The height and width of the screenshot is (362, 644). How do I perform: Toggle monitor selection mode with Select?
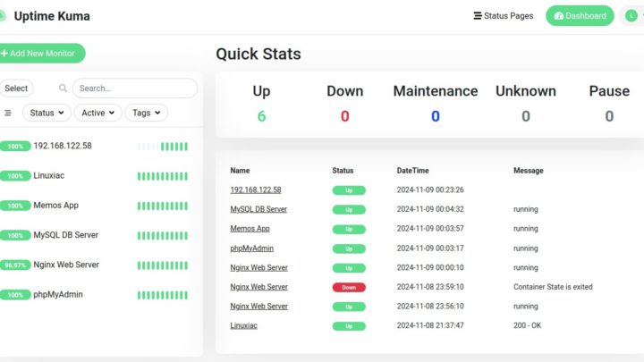(x=16, y=88)
